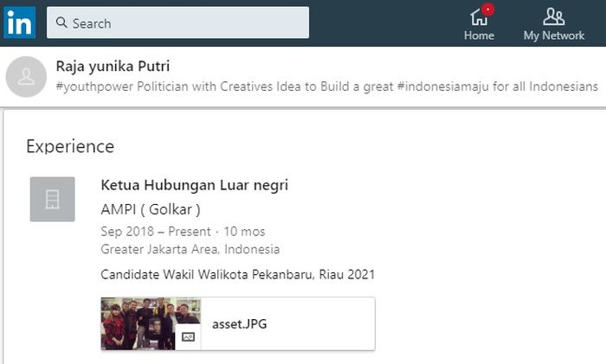Open the asset.JPG media file name

tap(239, 324)
